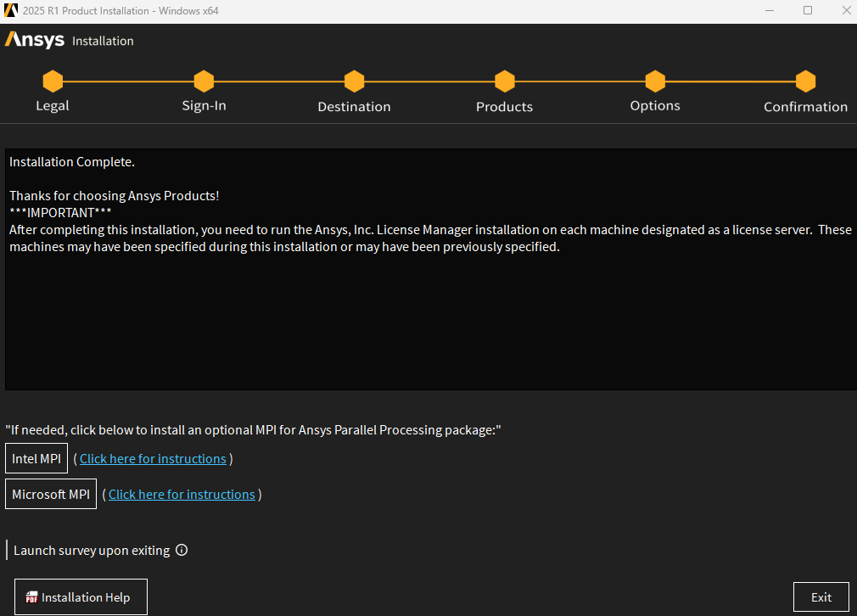Viewport: 857px width, 616px height.
Task: Click 'Thanks for choosing Ansys Products!' text
Action: point(115,196)
